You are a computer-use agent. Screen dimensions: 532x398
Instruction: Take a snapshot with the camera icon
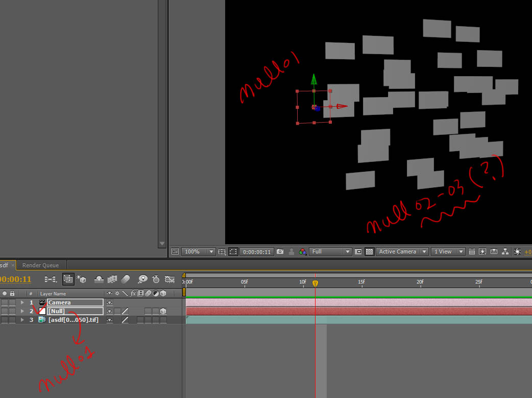[280, 252]
